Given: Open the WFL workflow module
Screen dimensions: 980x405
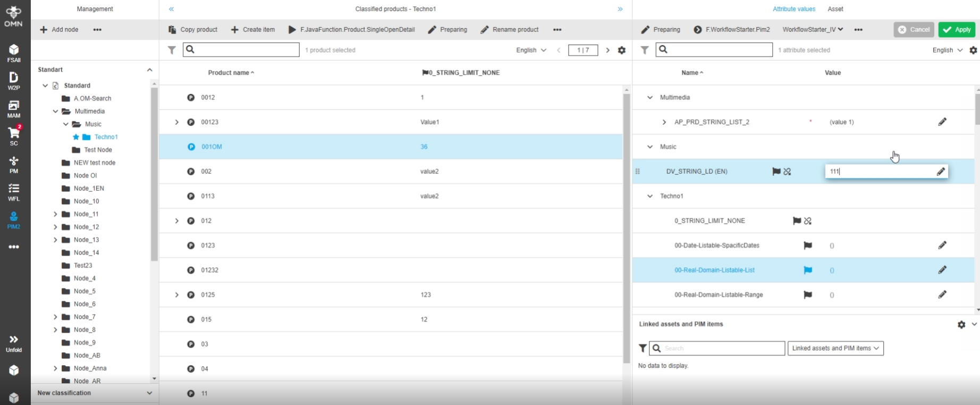Looking at the screenshot, I should tap(14, 192).
